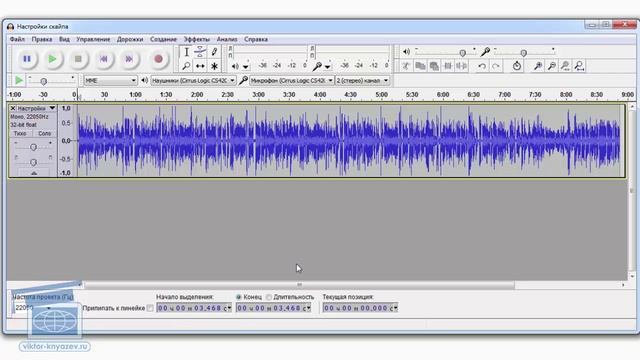Viewport: 640px width, 360px height.
Task: Open selection start time format dropdown
Action: tap(229, 308)
